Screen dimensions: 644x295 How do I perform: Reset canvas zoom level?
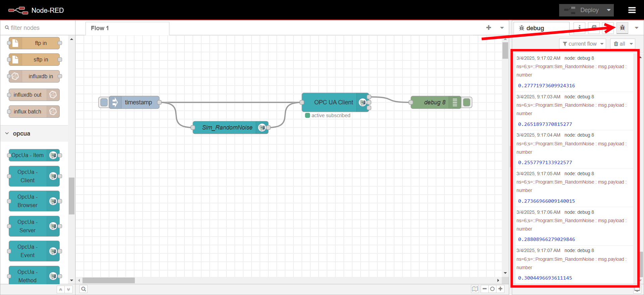(492, 289)
